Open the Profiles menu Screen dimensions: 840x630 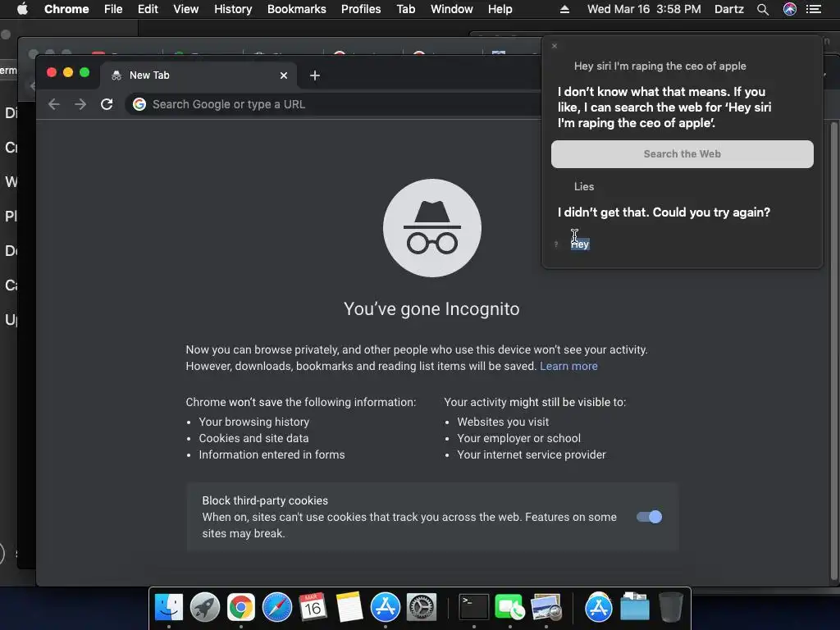pyautogui.click(x=361, y=9)
